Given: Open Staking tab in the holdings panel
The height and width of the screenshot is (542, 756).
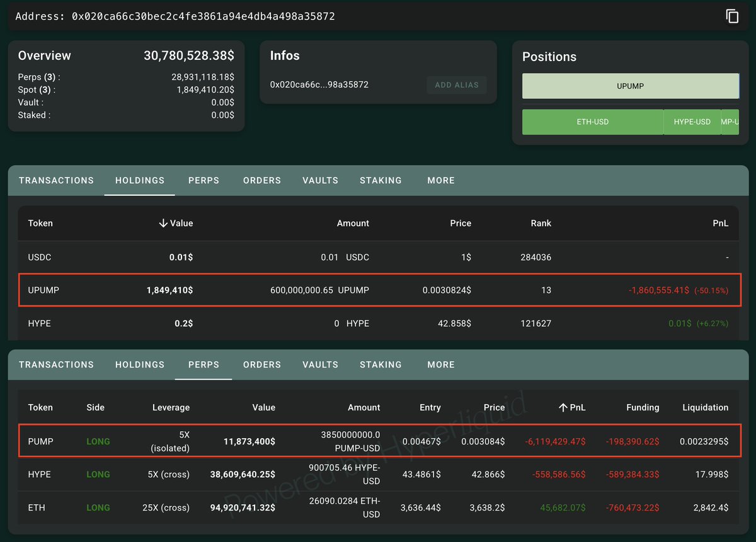Looking at the screenshot, I should click(x=381, y=180).
